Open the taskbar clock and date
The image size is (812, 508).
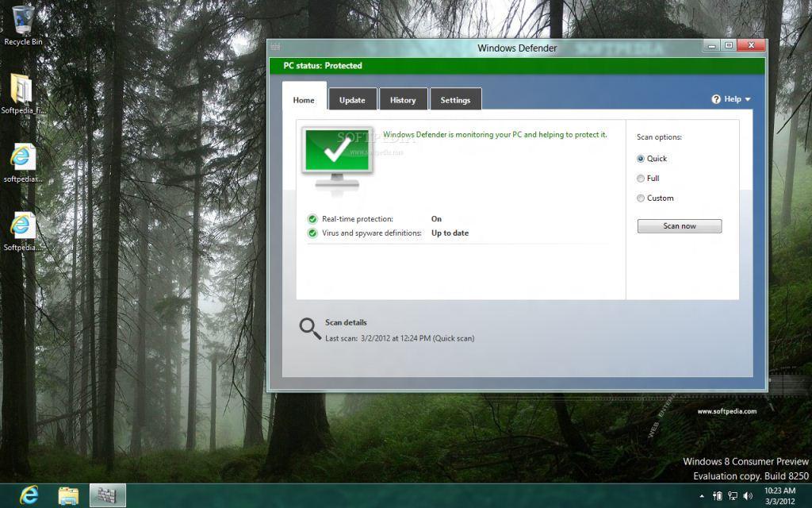pos(780,495)
